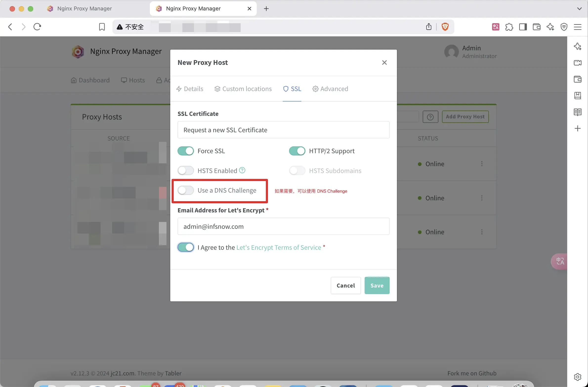Viewport: 588px width, 387px height.
Task: Open actions menu for third Online host
Action: 482,232
